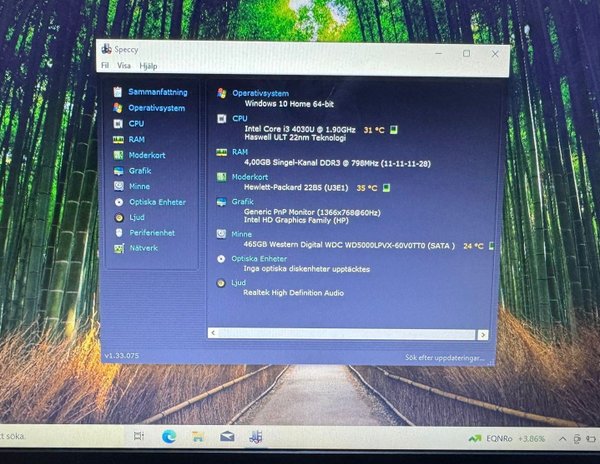This screenshot has height=464, width=600.
Task: Click the memory stick icon beside sidebar RAM
Action: 118,140
